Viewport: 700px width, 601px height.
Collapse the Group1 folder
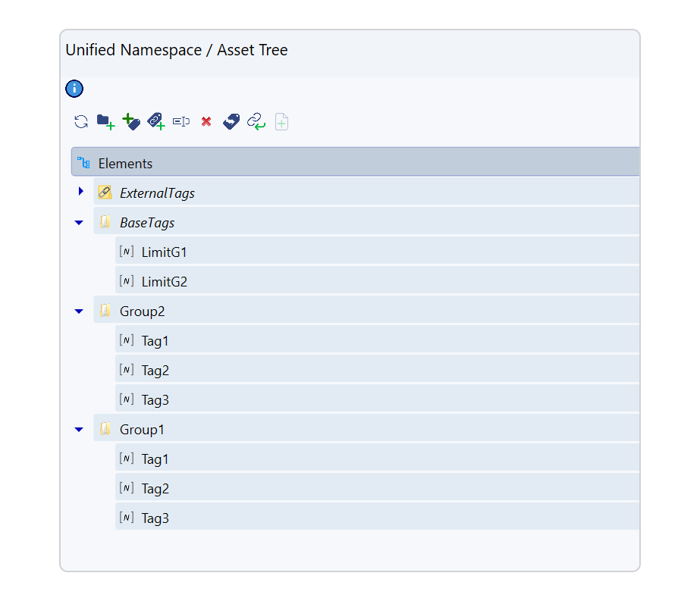pyautogui.click(x=79, y=430)
